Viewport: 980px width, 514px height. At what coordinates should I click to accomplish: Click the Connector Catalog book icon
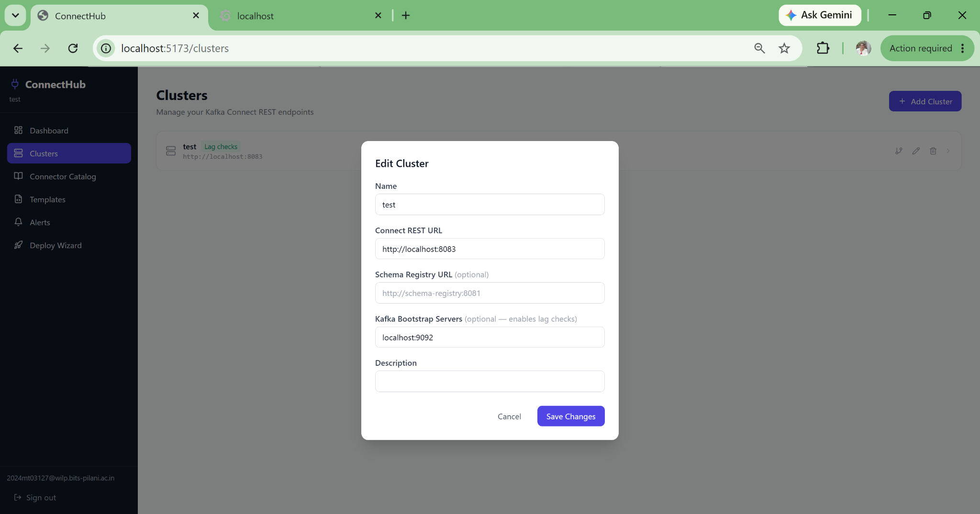(18, 176)
